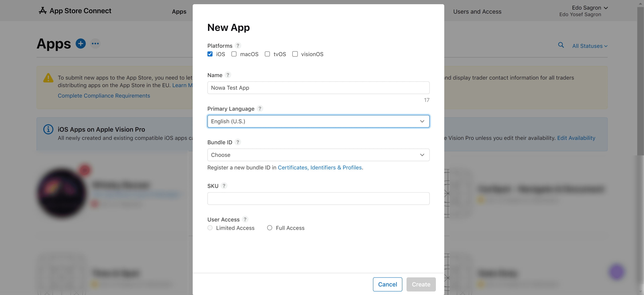The width and height of the screenshot is (644, 295).
Task: Click the Bundle ID help question mark
Action: pyautogui.click(x=237, y=142)
